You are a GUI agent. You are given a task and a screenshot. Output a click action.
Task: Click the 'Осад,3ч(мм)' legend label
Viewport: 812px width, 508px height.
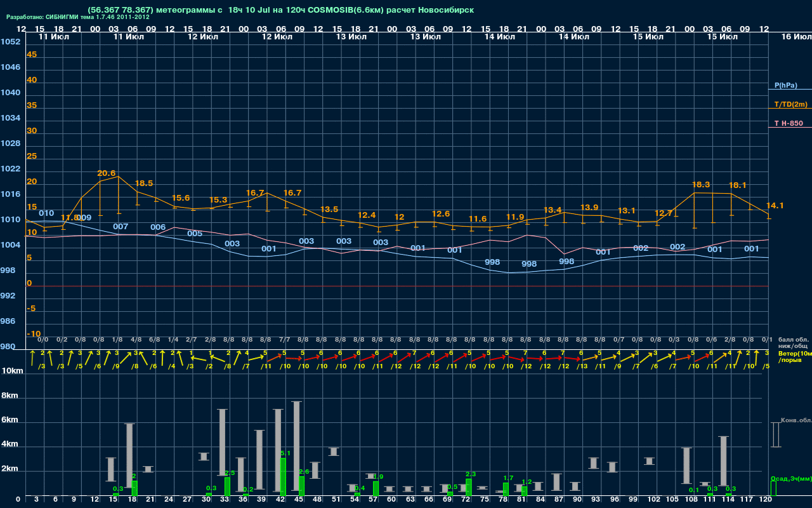[791, 478]
